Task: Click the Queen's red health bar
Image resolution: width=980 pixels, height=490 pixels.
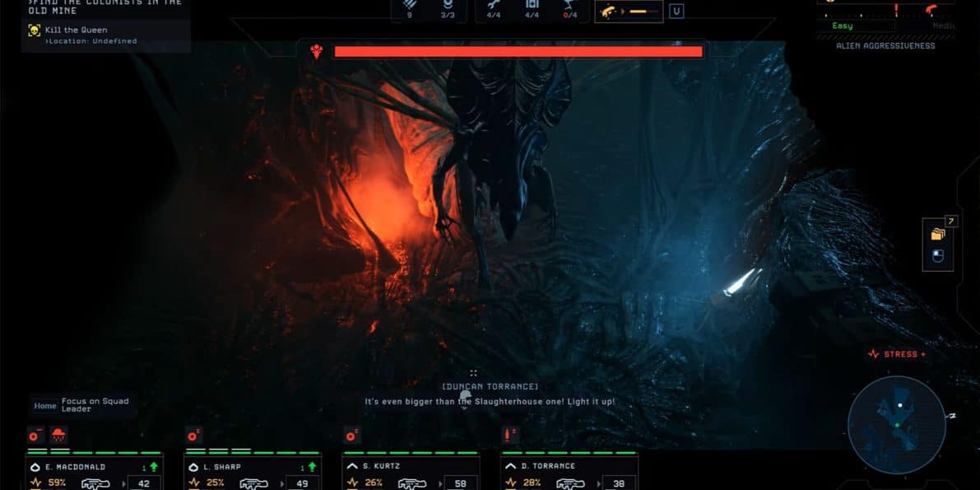Action: tap(518, 52)
